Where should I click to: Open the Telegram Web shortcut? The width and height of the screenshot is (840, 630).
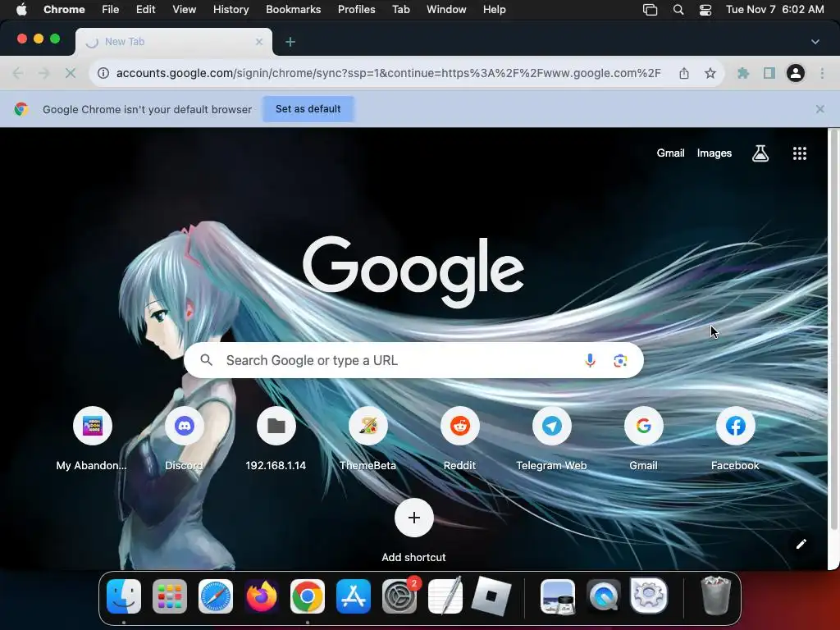coord(552,427)
